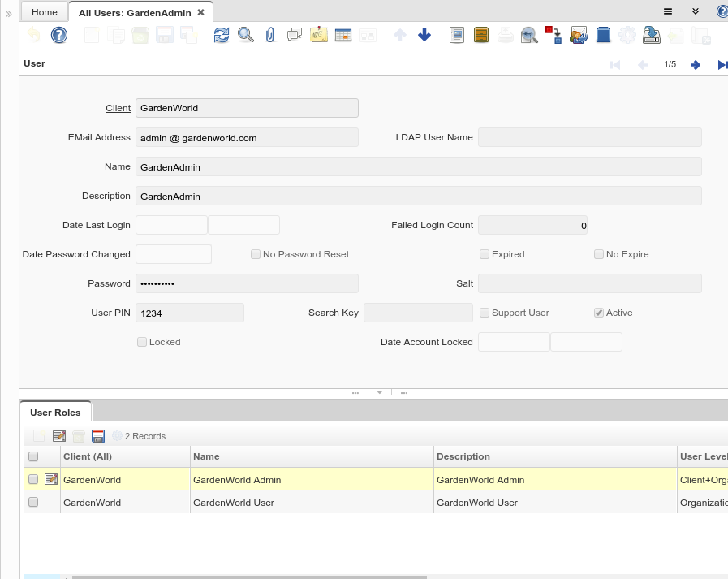Open the Lookup Record magnifier icon
This screenshot has height=579, width=728.
pyautogui.click(x=245, y=35)
